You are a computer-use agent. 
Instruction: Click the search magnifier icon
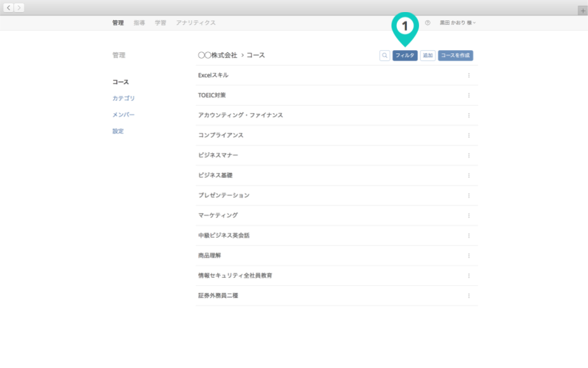(385, 56)
